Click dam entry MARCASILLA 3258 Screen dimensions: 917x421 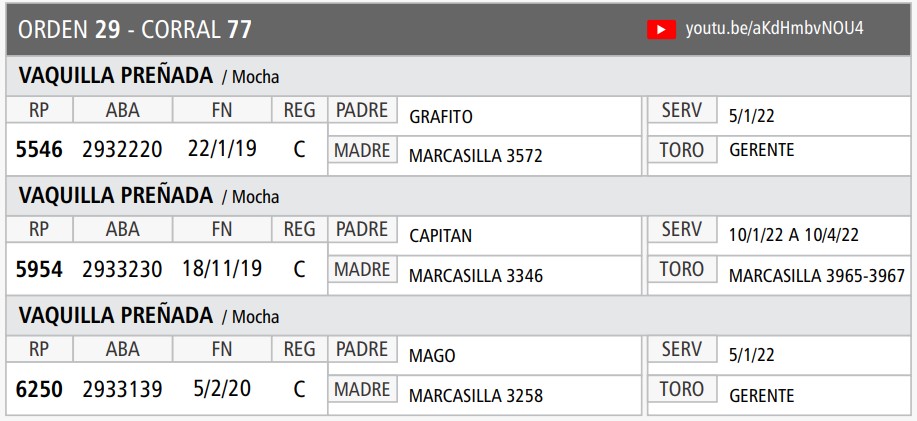pos(476,396)
